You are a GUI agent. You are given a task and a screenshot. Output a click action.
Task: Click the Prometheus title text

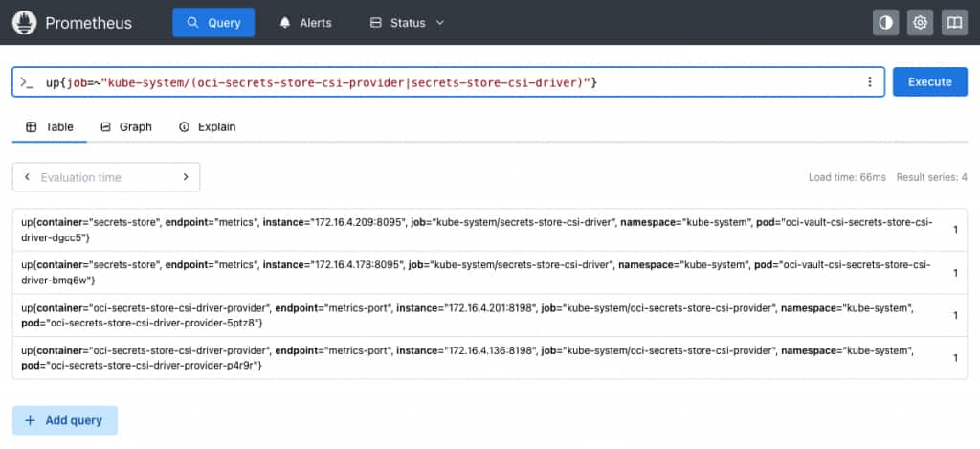pyautogui.click(x=89, y=23)
